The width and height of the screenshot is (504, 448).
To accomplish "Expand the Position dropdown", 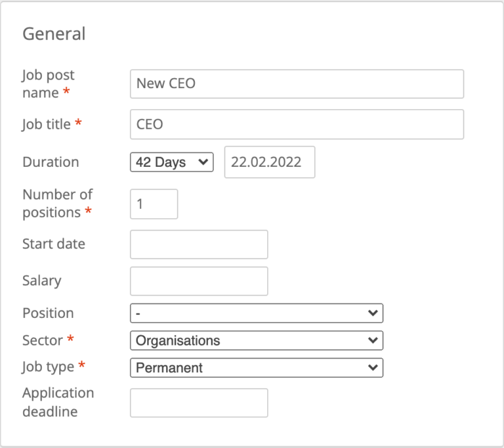I will (x=257, y=313).
